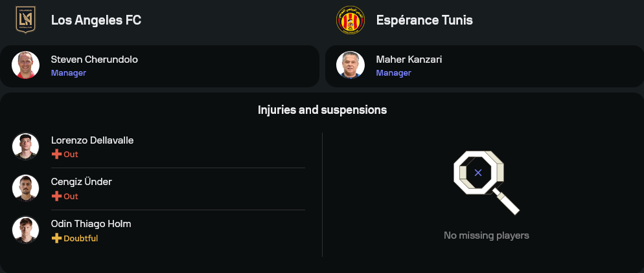The image size is (644, 273).
Task: Click Odin Thiago Holm's player avatar
Action: 26,230
